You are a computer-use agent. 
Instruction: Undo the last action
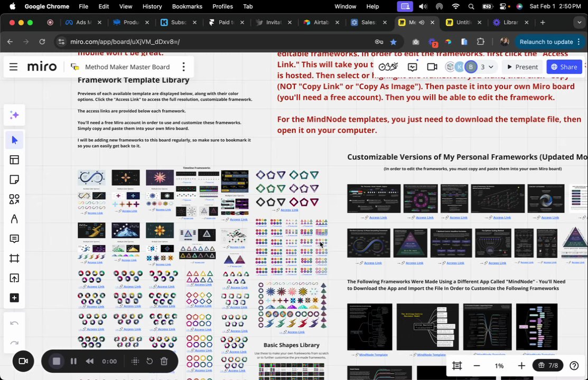[14, 324]
